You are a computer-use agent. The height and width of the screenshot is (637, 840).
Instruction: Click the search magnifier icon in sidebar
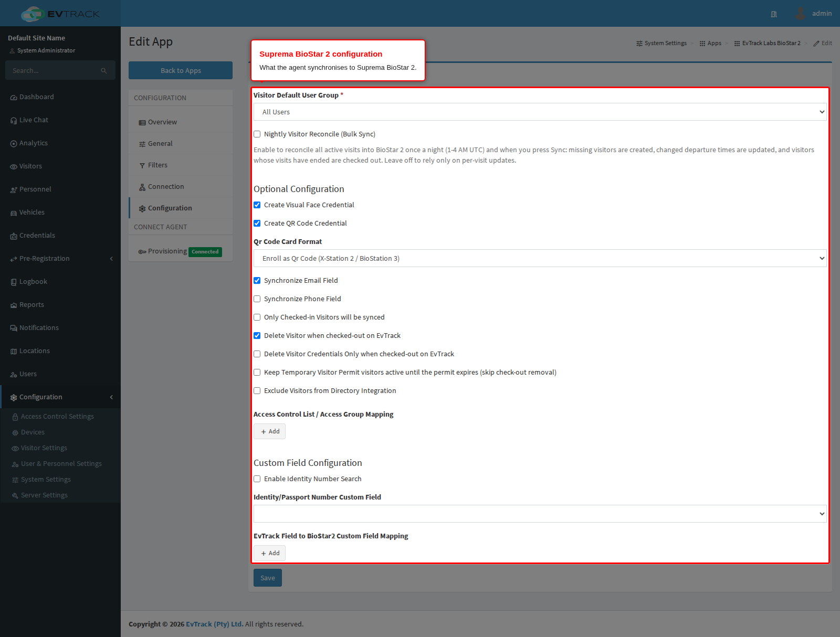(x=104, y=71)
